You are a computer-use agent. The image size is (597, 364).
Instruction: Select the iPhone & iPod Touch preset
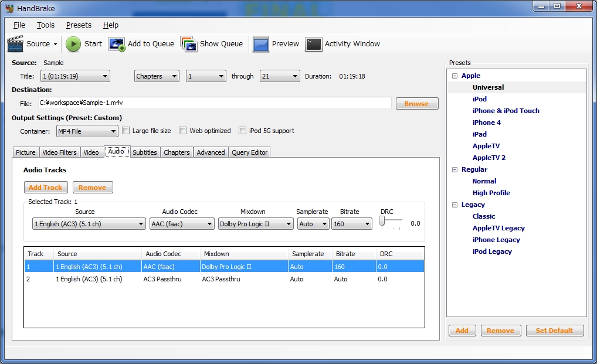[x=506, y=111]
